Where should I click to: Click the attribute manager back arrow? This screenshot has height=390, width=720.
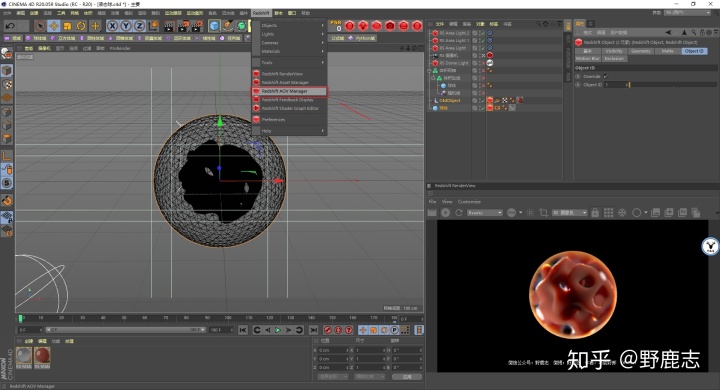click(668, 32)
